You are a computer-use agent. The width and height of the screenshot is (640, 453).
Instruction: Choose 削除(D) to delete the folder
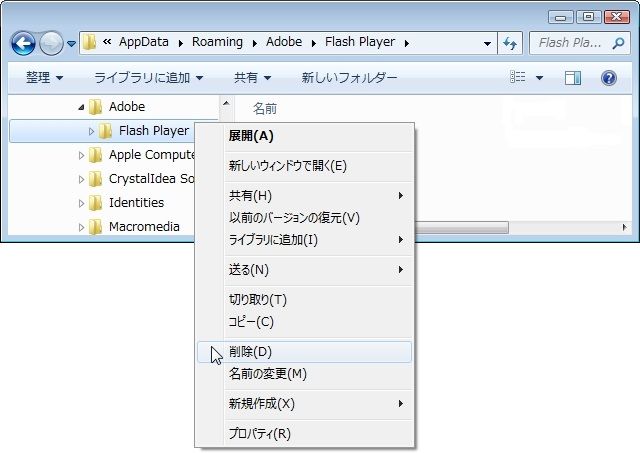point(304,352)
